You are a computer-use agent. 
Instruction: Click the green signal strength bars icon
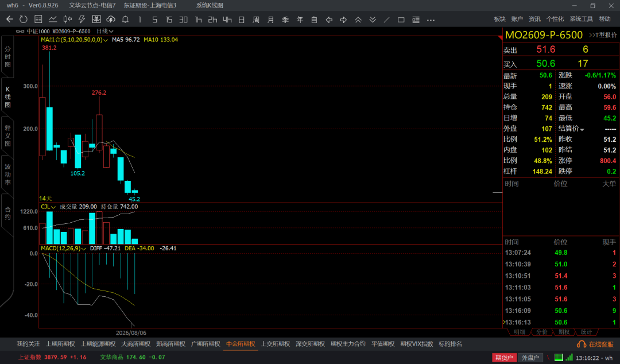click(x=569, y=357)
